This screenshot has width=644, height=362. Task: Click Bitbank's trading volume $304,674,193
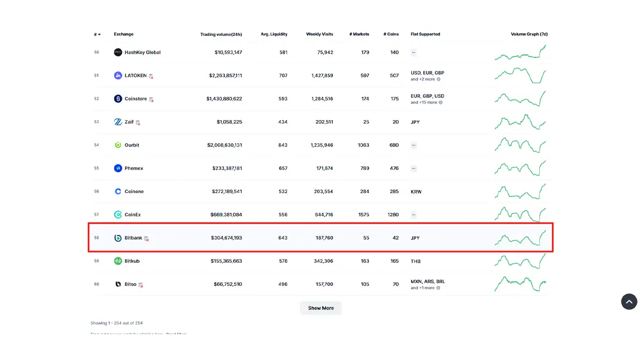tap(226, 238)
